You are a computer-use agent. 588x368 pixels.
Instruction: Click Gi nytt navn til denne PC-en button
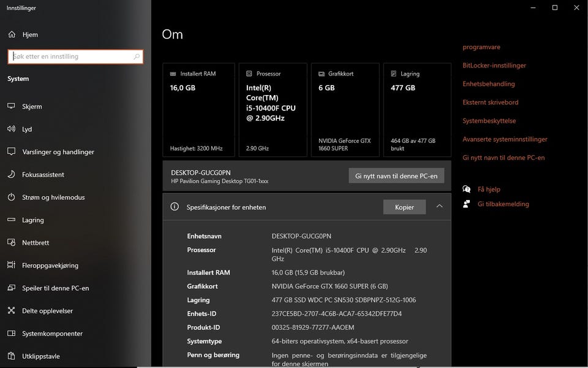(396, 176)
